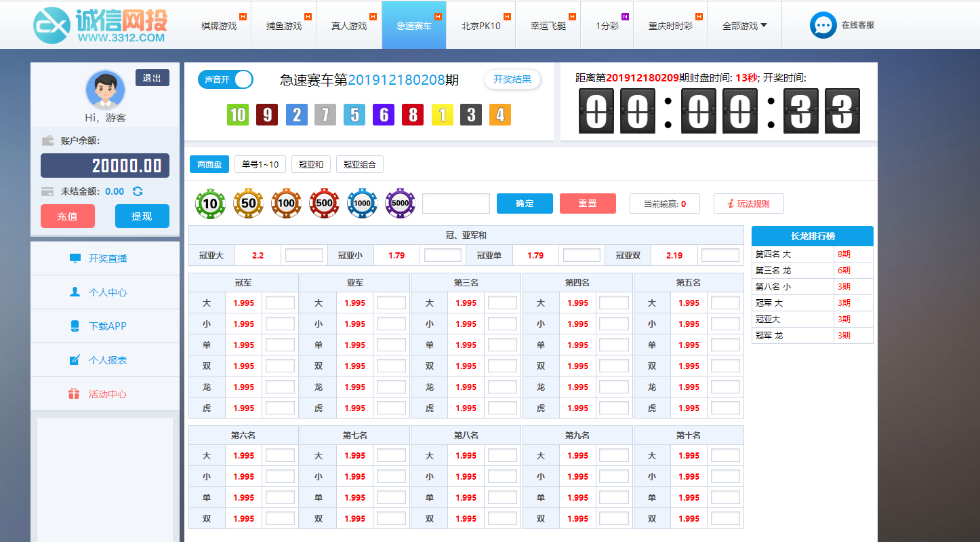This screenshot has width=980, height=542.
Task: Open the 冠亚组合 betting panel
Action: (360, 163)
